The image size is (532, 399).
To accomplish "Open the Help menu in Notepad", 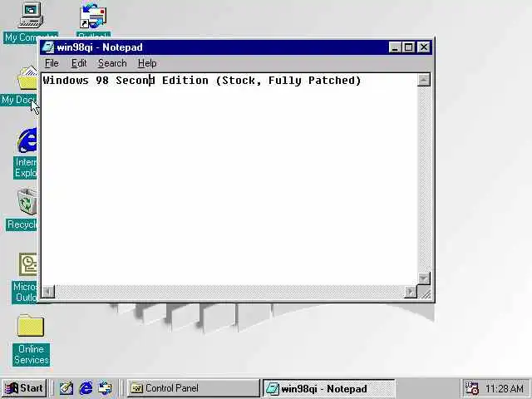I will tap(147, 63).
